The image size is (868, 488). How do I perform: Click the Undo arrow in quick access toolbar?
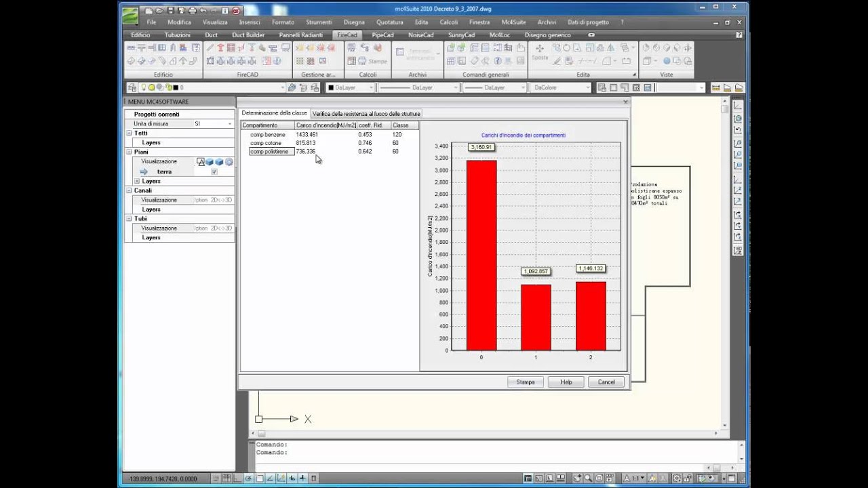pos(203,11)
